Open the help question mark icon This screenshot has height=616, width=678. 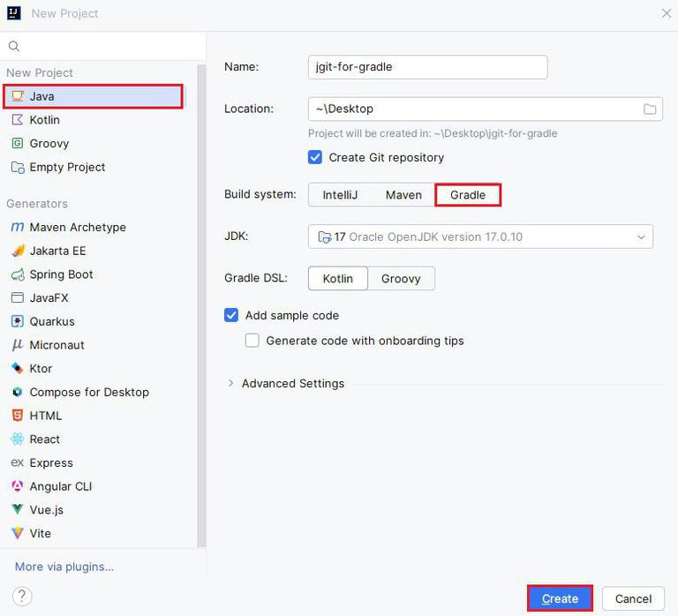(x=23, y=596)
